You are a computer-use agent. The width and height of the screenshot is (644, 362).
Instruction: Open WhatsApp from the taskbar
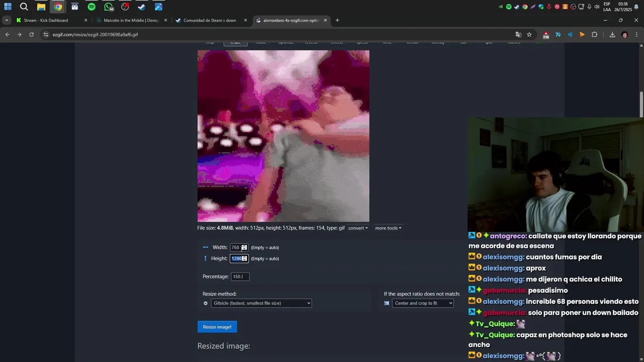tap(109, 7)
